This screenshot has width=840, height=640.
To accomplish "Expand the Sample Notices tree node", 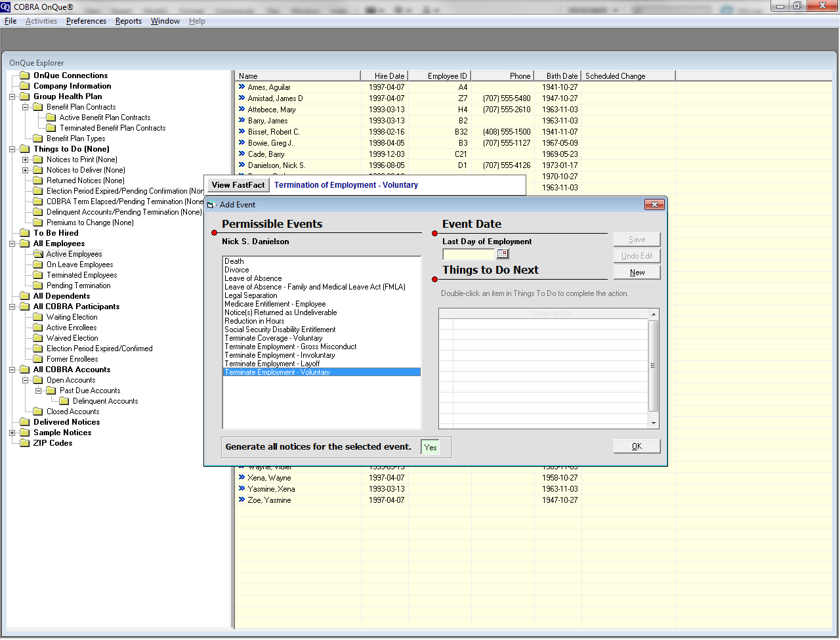I will [12, 433].
